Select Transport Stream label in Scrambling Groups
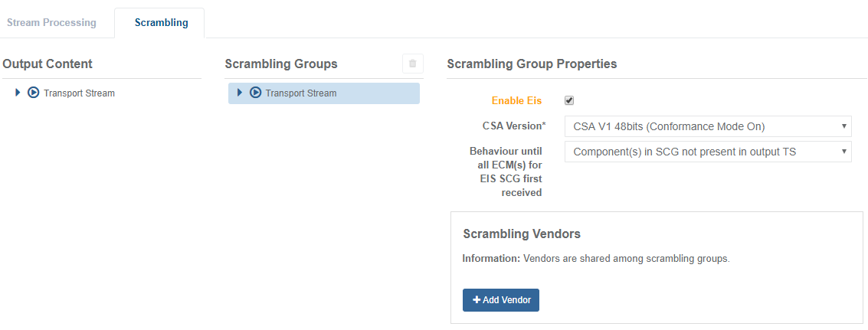Viewport: 868px width, 330px height. click(301, 93)
